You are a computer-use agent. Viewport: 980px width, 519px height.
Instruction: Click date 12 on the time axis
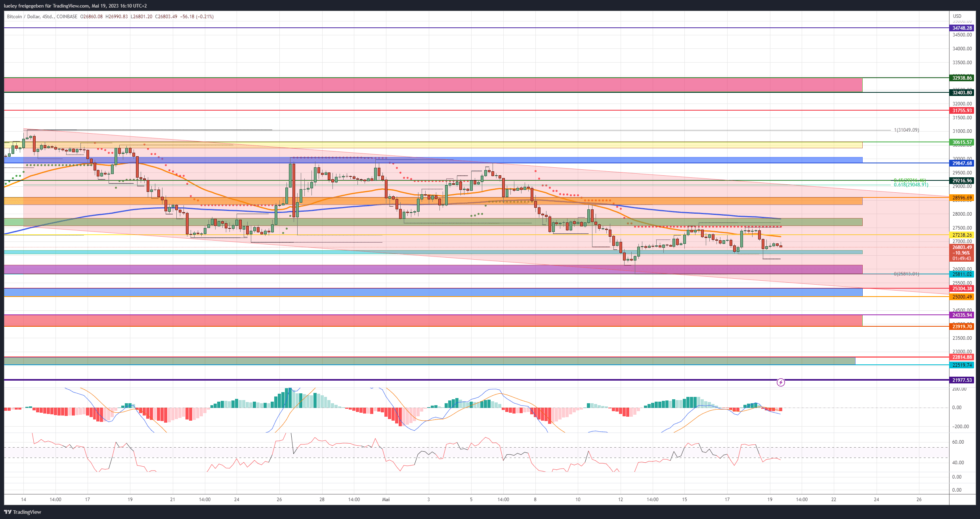pyautogui.click(x=621, y=500)
